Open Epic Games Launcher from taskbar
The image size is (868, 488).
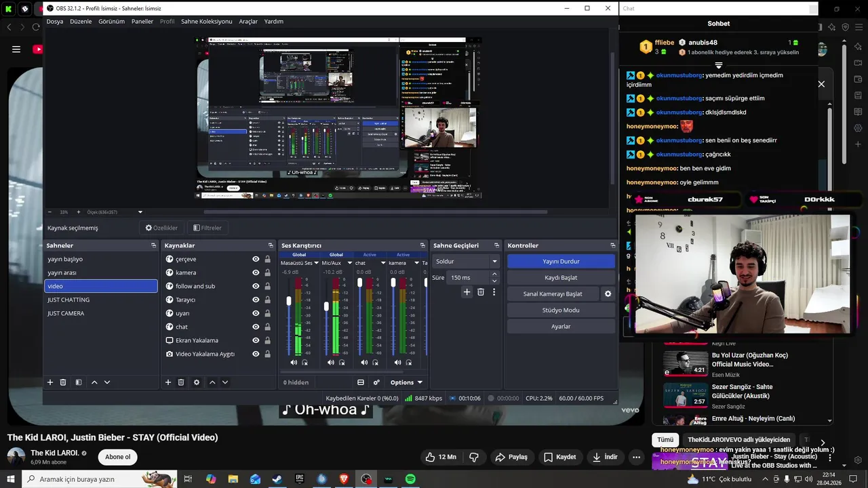(300, 479)
